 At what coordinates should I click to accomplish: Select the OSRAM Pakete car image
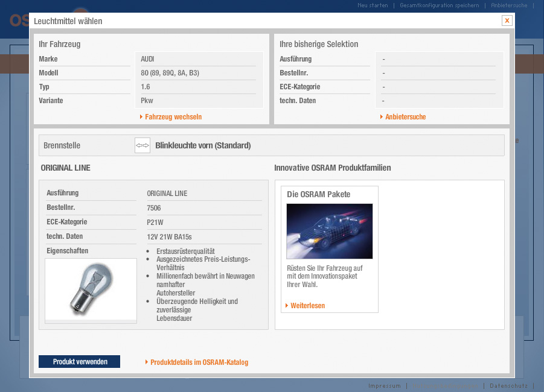(330, 231)
